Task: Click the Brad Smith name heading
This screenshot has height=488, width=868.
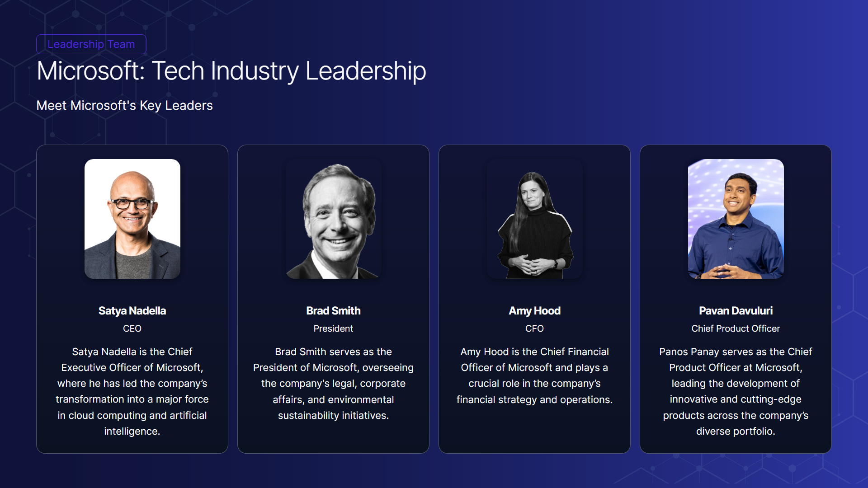Action: tap(333, 311)
